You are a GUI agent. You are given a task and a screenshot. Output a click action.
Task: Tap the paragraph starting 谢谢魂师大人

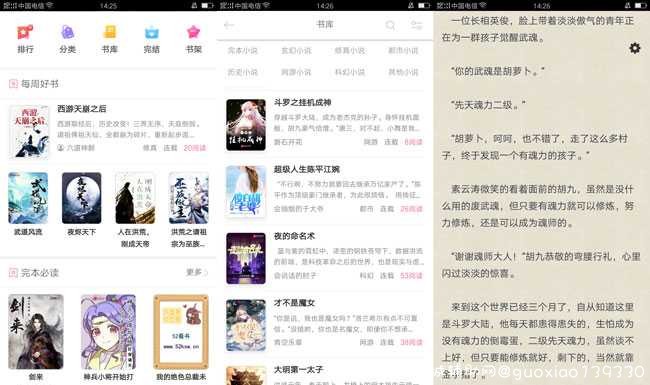(x=541, y=265)
